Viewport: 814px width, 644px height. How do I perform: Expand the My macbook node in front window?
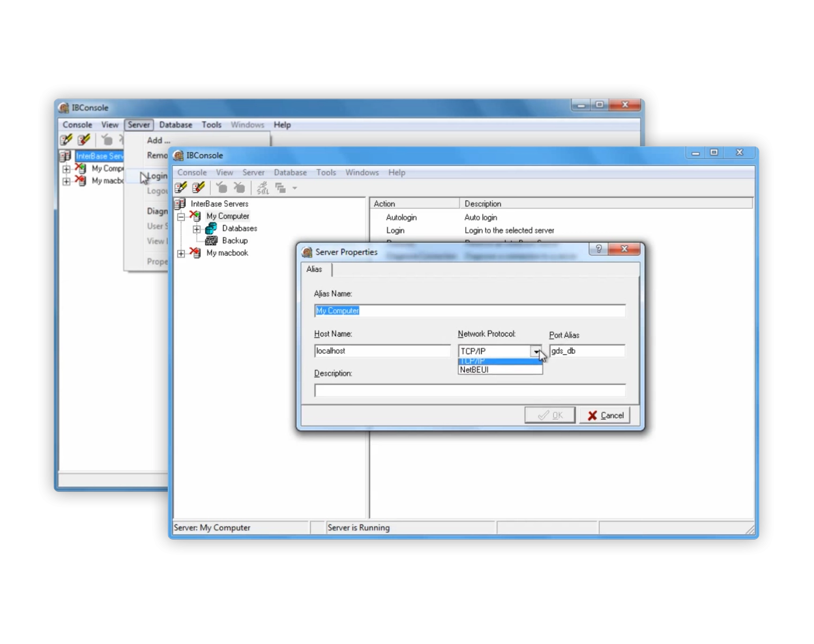(181, 253)
